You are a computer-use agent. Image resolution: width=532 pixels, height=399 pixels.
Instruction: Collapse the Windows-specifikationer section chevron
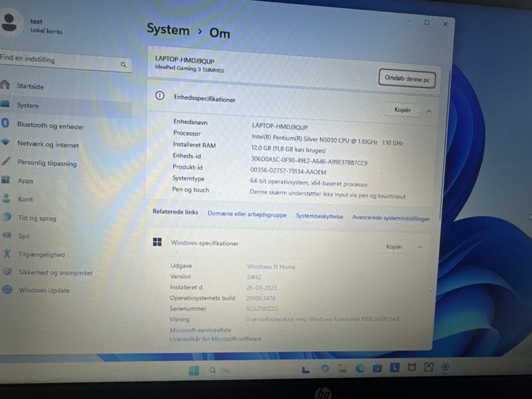click(x=420, y=247)
